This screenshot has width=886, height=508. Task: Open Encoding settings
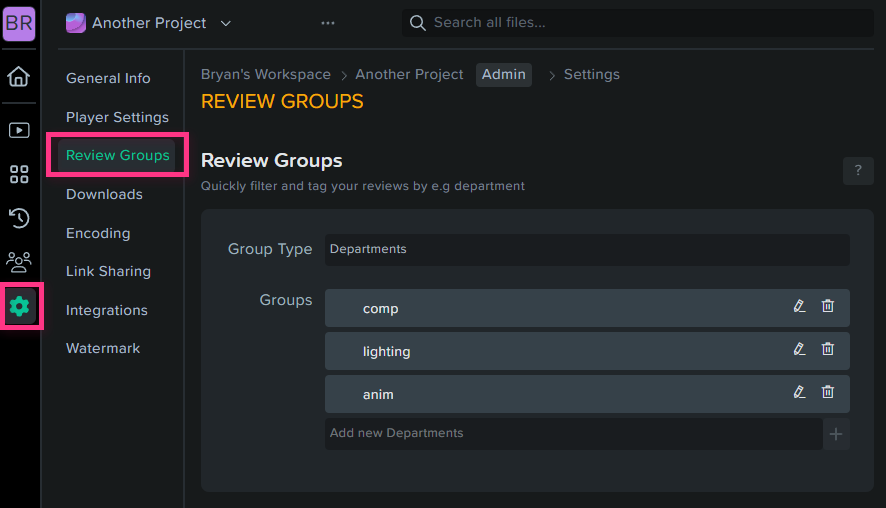pyautogui.click(x=98, y=233)
